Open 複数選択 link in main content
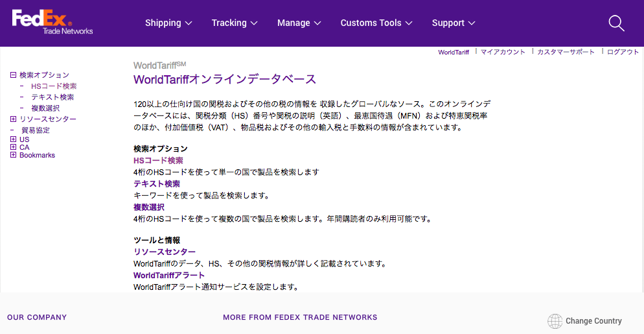Viewport: 644px width, 334px height. point(148,208)
